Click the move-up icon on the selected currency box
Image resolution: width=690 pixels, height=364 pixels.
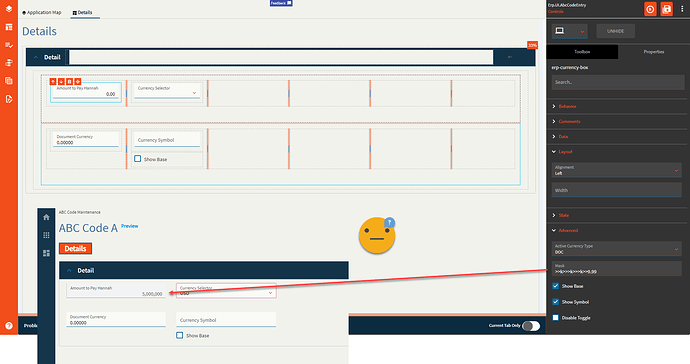click(53, 82)
